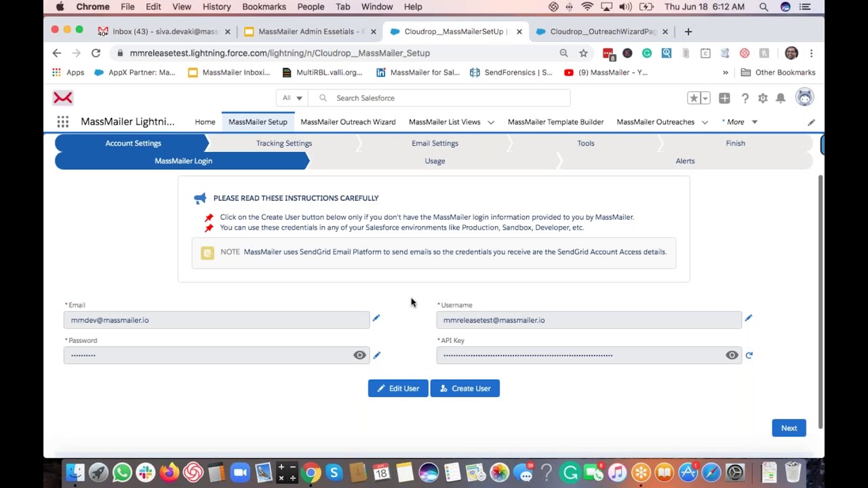
Task: Open Spotlight search in menu bar
Action: pos(764,7)
